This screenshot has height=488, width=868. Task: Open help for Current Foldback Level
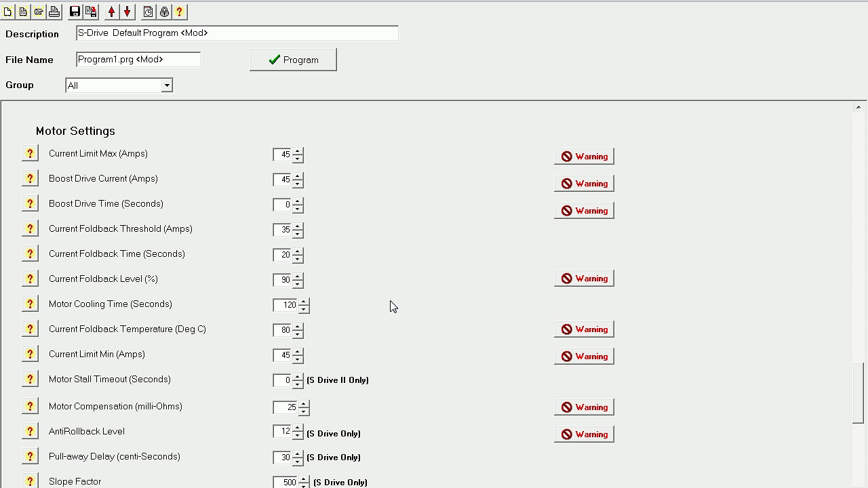(30, 279)
